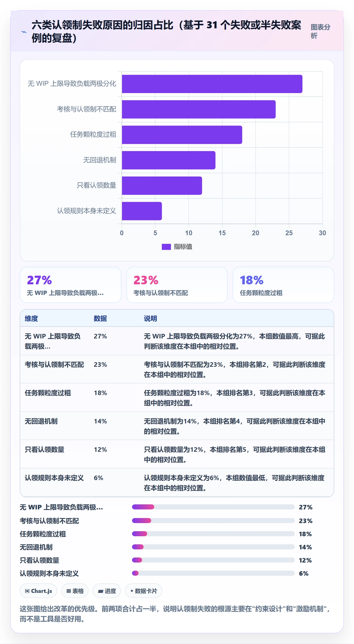Click the 6% progress bar
The height and width of the screenshot is (644, 354).
(x=213, y=573)
